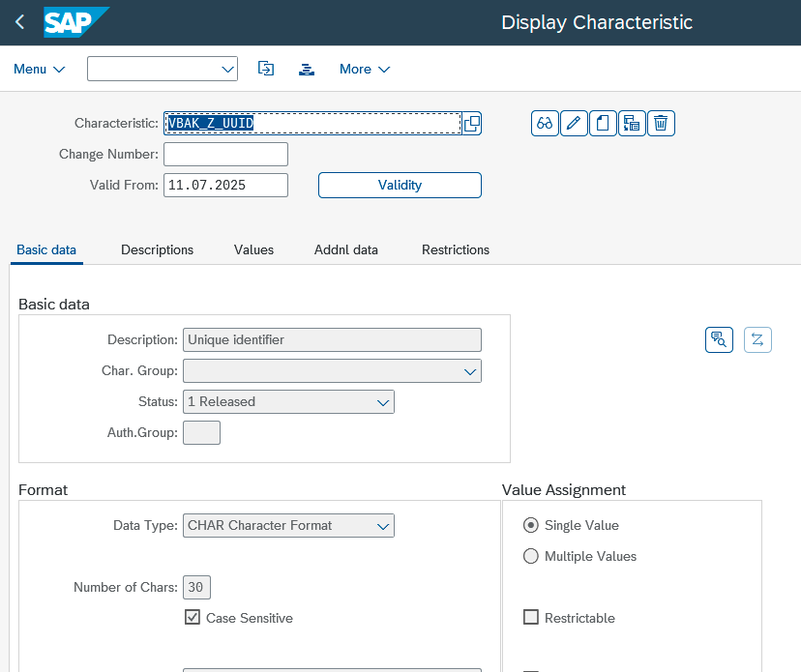The image size is (801, 672).
Task: Click into the Change Number field
Action: click(225, 154)
